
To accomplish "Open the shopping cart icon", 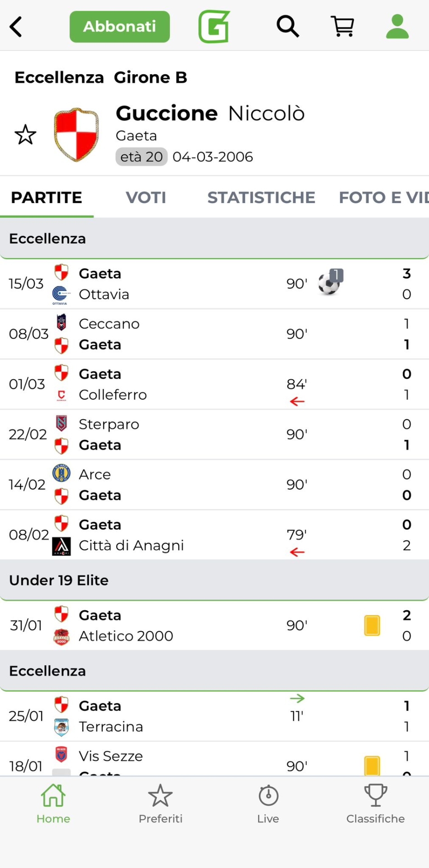I will pos(343,27).
